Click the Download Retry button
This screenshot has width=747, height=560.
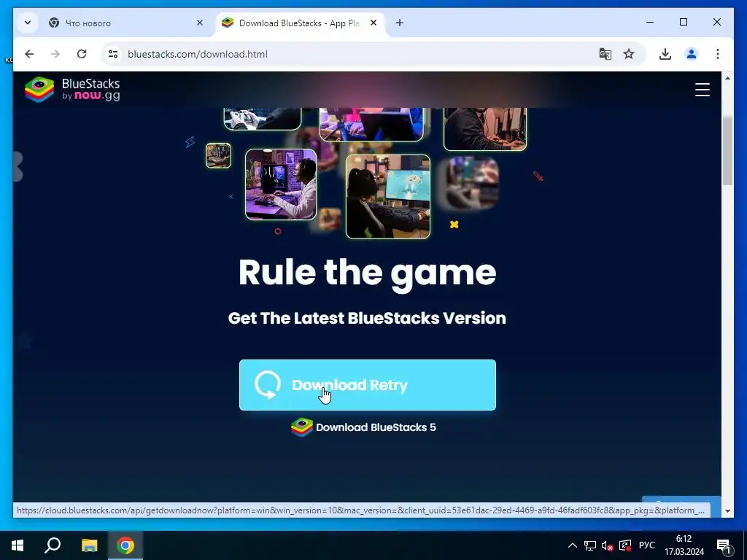[x=368, y=385]
